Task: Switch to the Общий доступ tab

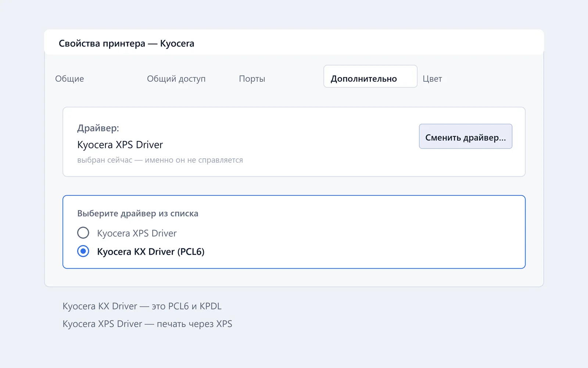Action: click(x=176, y=79)
